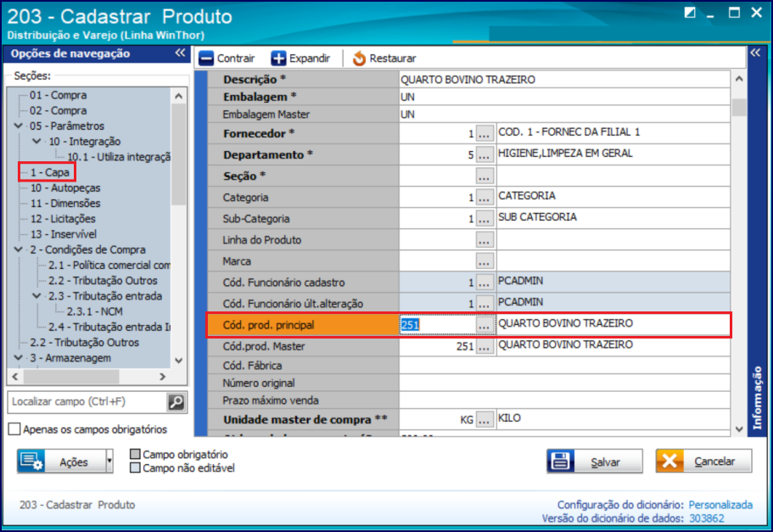Select 2.1 - Política comercial section
Viewport: 773px width, 532px height.
109,265
